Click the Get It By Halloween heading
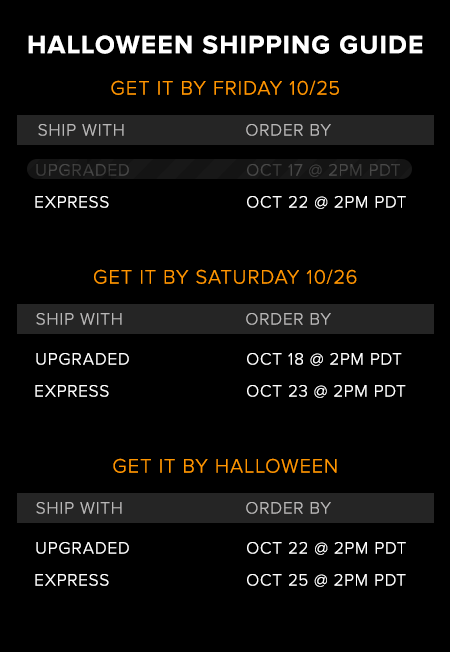450x652 pixels. [225, 466]
